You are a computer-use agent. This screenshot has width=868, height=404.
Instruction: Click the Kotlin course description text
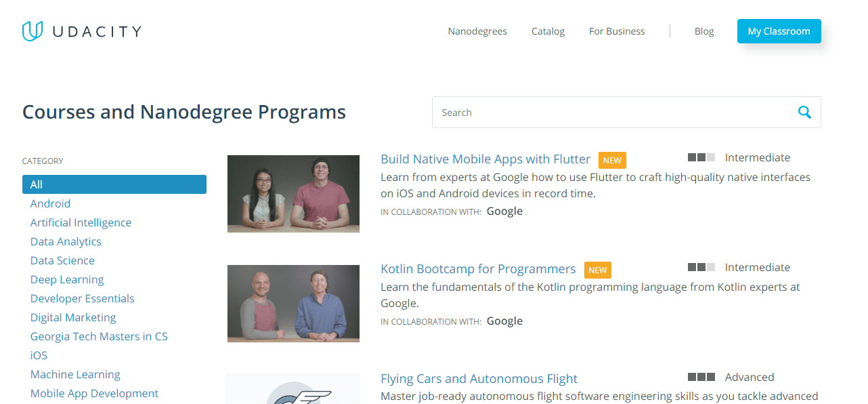[590, 295]
